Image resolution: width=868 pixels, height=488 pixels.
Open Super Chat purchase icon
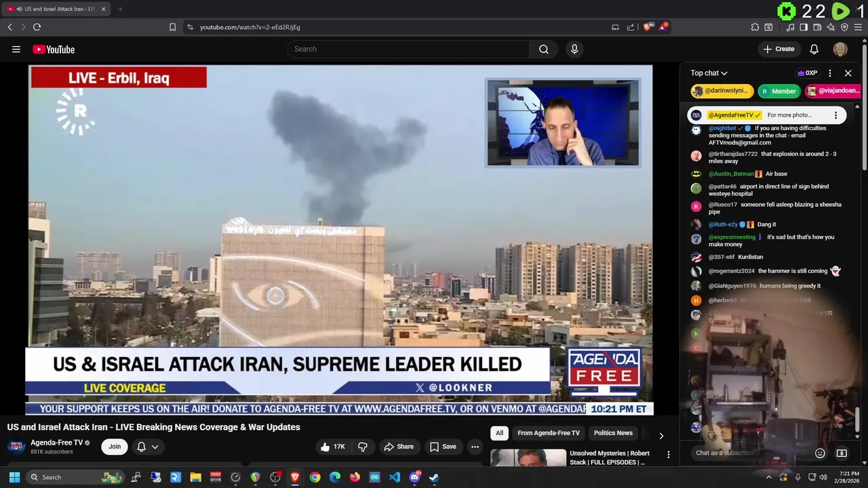pyautogui.click(x=842, y=453)
